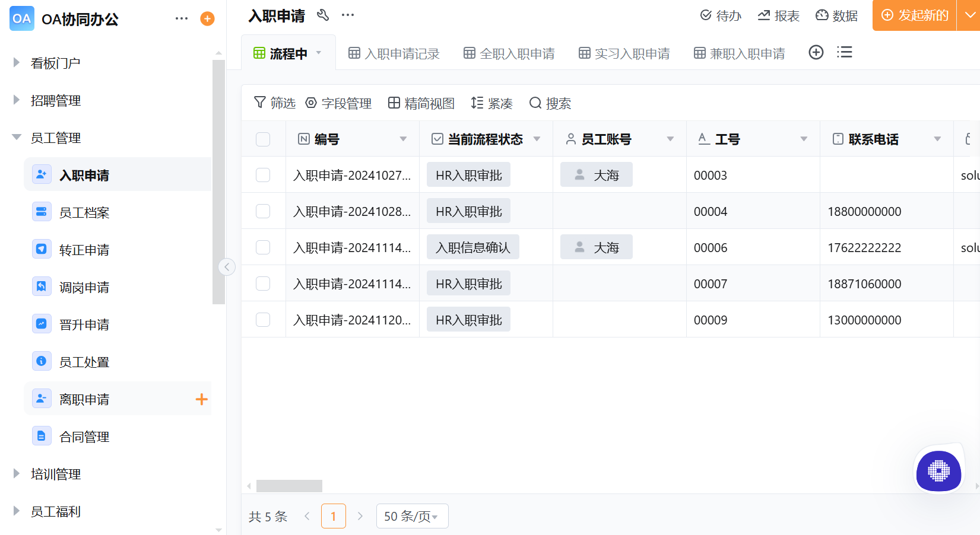Check the row for 工号 00004
The height and width of the screenshot is (535, 980).
pos(263,211)
